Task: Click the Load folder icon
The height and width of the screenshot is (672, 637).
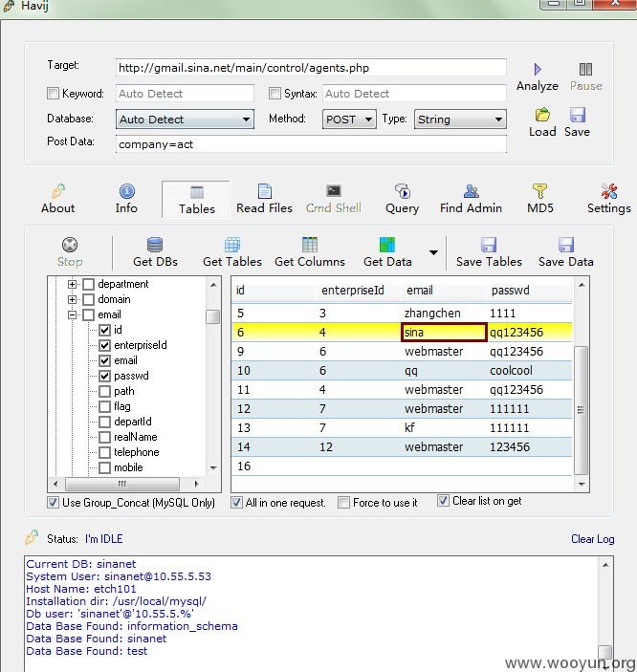Action: [x=542, y=115]
